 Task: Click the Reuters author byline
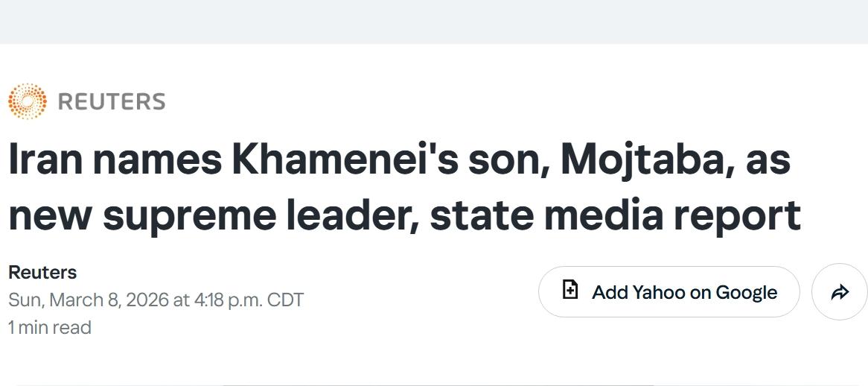pyautogui.click(x=42, y=272)
